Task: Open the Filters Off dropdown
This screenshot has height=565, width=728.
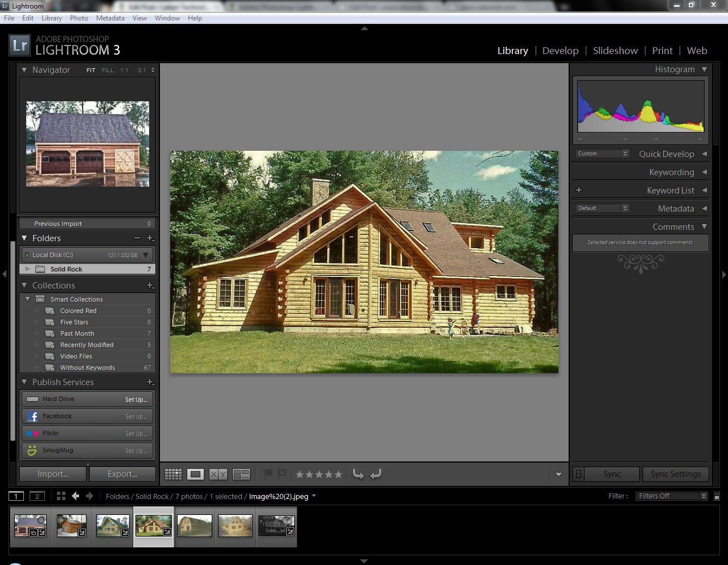Action: [672, 496]
